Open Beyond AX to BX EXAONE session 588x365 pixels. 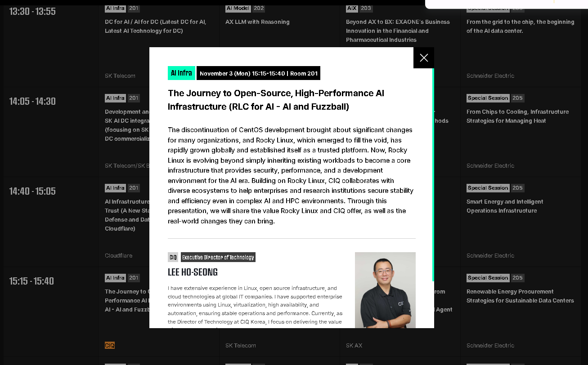tap(397, 31)
